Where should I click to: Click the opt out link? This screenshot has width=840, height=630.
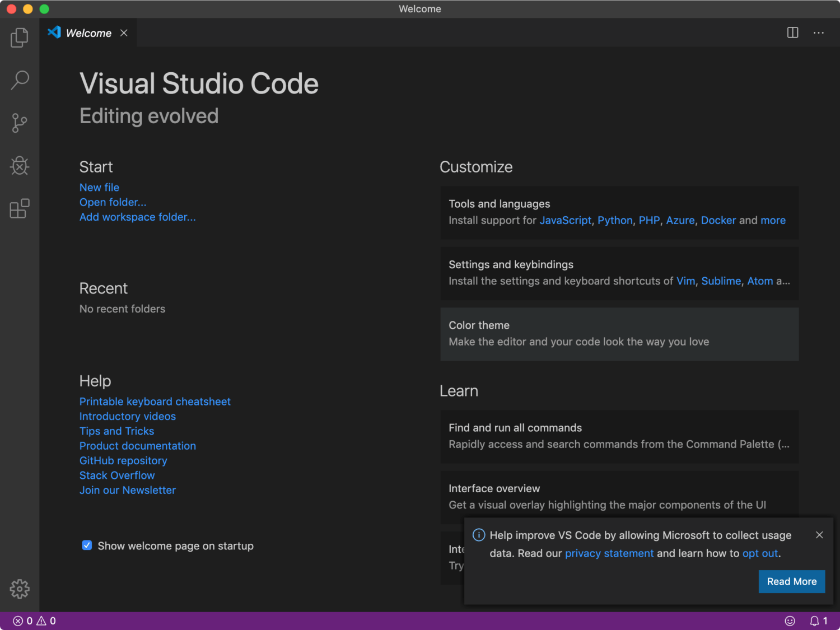click(x=760, y=553)
